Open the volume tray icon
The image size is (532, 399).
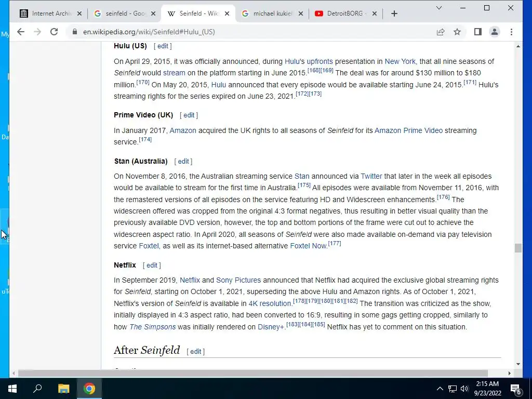pyautogui.click(x=464, y=389)
